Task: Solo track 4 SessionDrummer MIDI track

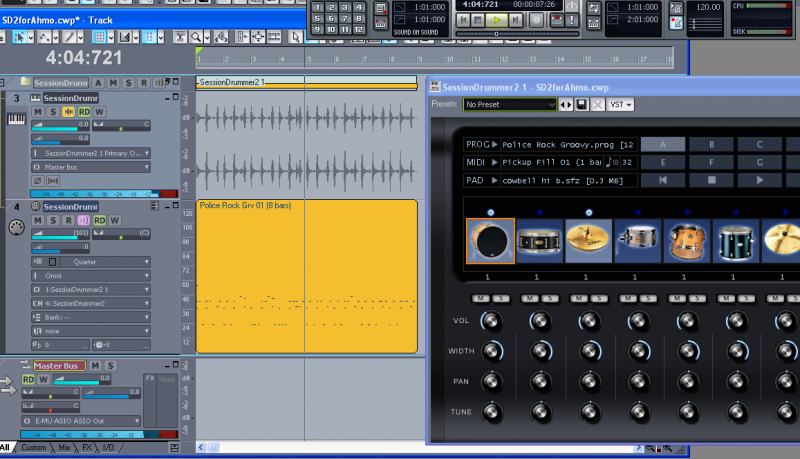Action: pos(53,220)
